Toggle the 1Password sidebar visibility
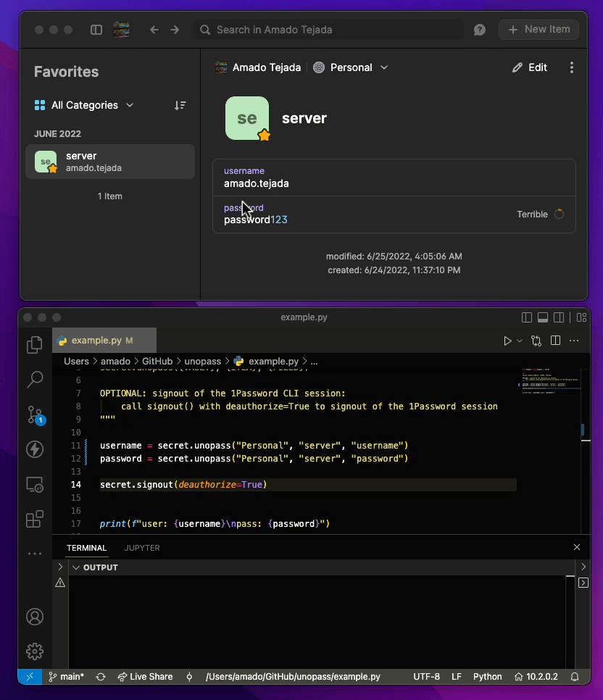 96,30
